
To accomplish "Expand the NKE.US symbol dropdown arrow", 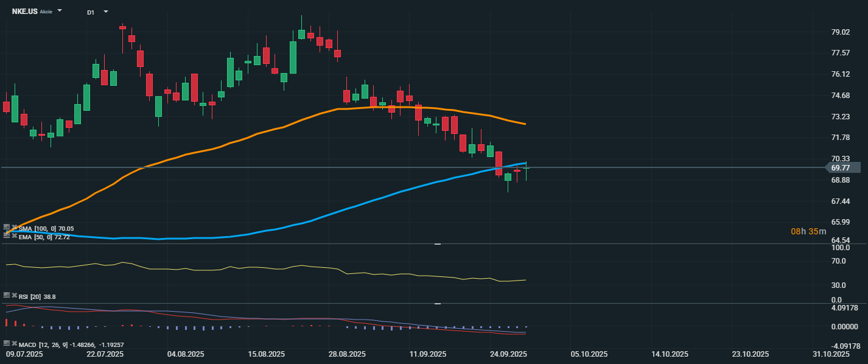I will pyautogui.click(x=60, y=12).
